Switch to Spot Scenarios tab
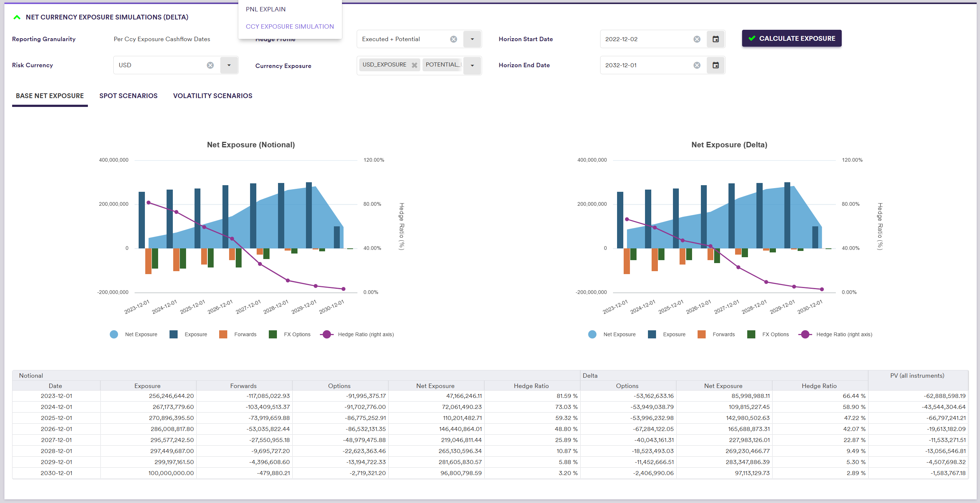Viewport: 980px width, 503px height. [128, 96]
